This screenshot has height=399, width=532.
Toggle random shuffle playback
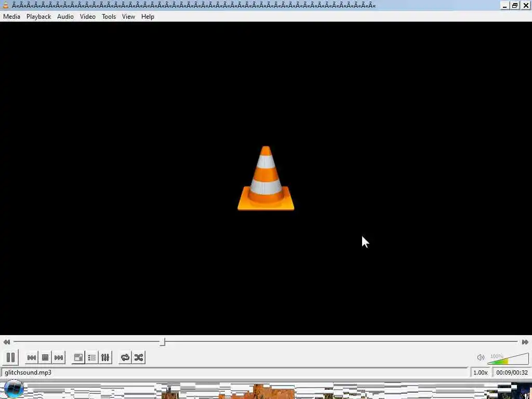139,357
